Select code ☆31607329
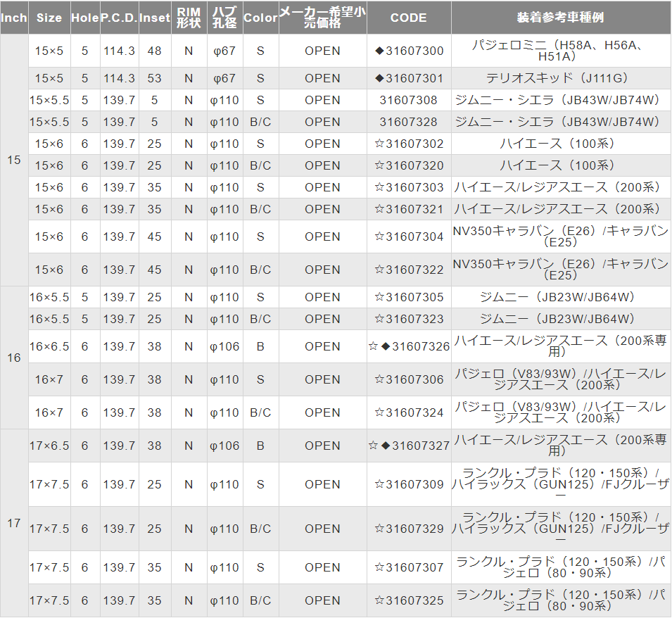 coord(409,529)
